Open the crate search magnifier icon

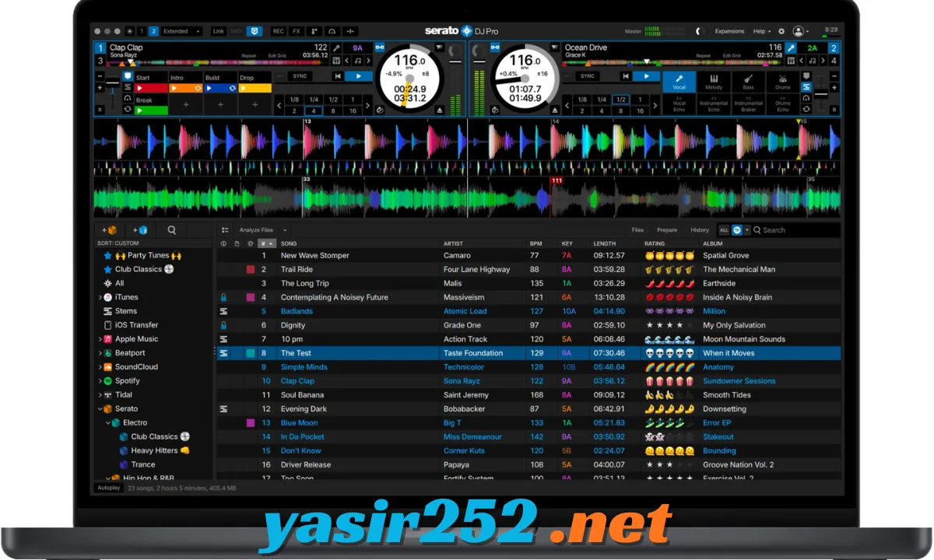pyautogui.click(x=172, y=230)
